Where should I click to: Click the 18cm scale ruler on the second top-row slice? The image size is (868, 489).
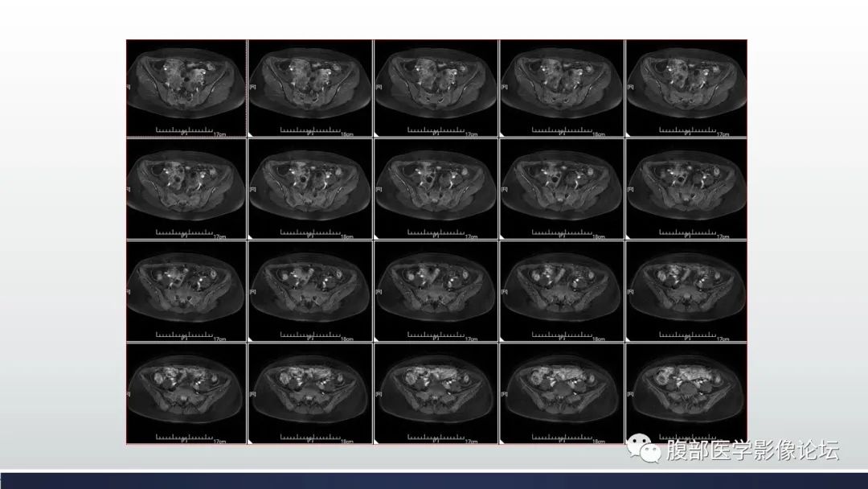click(310, 130)
